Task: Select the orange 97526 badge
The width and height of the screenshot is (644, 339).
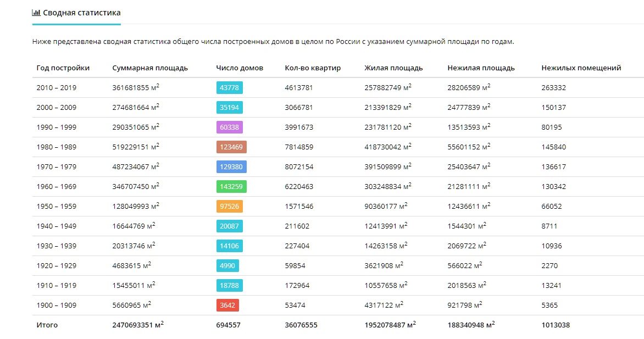Action: 230,206
